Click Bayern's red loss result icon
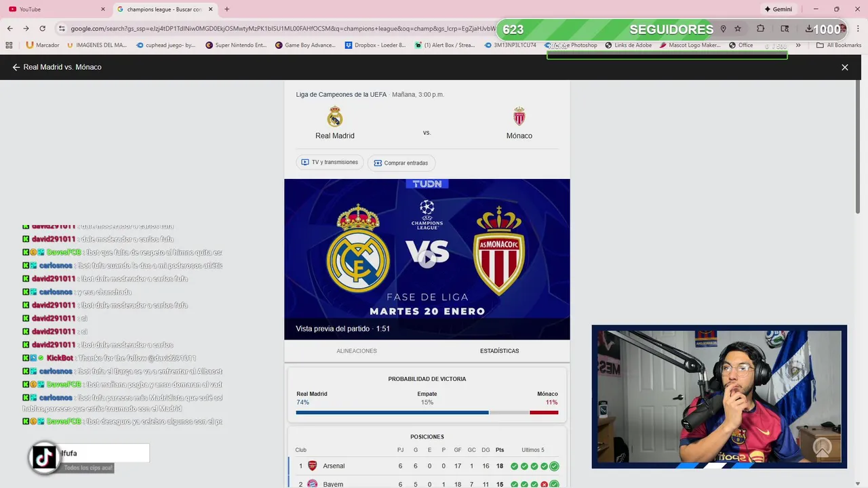Viewport: 868px width, 488px height. (x=545, y=485)
